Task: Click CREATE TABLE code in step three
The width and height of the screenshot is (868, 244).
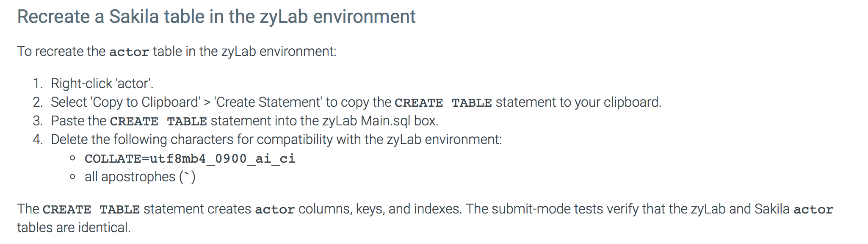Action: 158,122
